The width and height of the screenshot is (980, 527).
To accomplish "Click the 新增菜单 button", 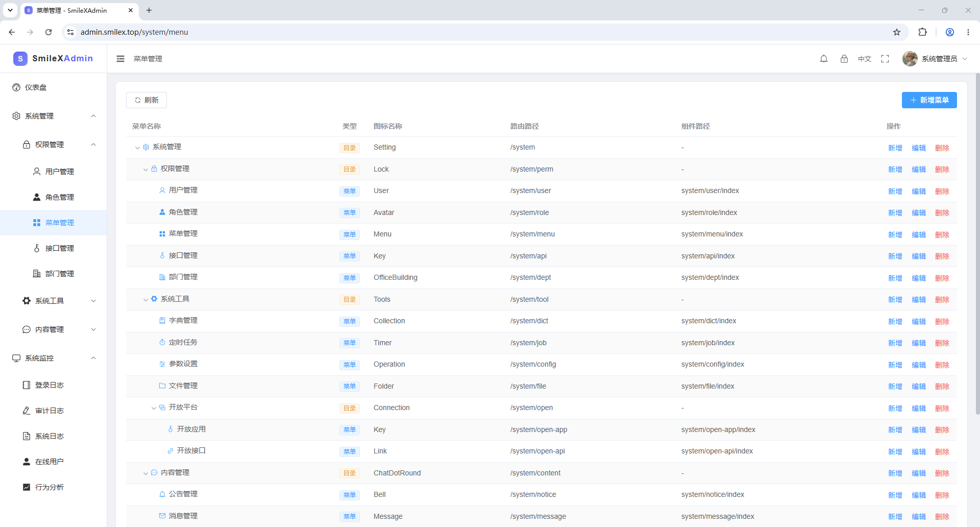I will tap(929, 100).
